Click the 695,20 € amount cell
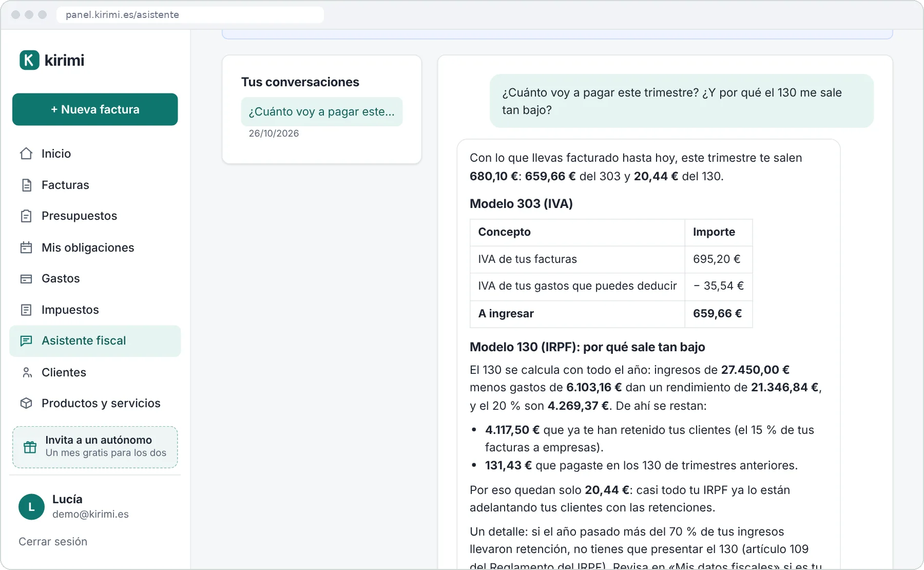Image resolution: width=924 pixels, height=570 pixels. tap(718, 259)
